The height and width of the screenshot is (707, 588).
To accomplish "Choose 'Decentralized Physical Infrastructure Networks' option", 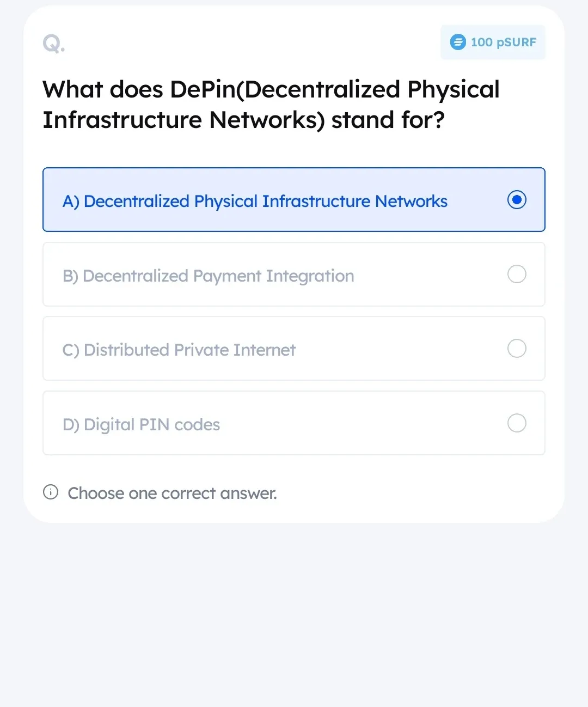I will (x=255, y=201).
